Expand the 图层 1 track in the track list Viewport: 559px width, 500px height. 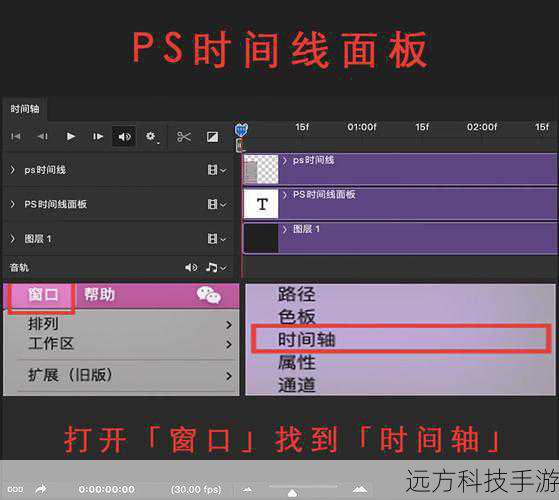tap(12, 238)
